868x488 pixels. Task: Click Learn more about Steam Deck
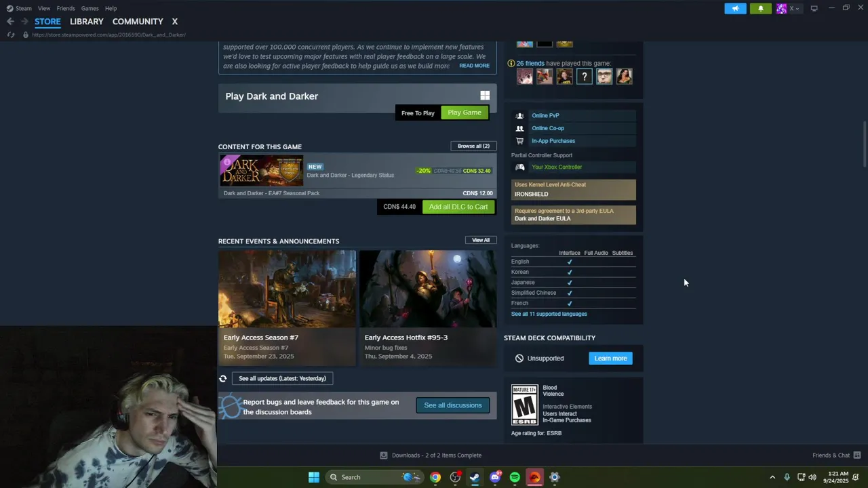click(610, 358)
